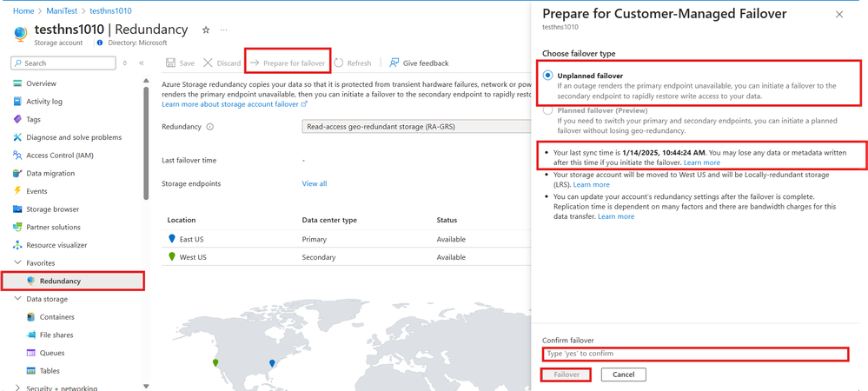868x391 pixels.
Task: Click the East US location row
Action: 346,239
